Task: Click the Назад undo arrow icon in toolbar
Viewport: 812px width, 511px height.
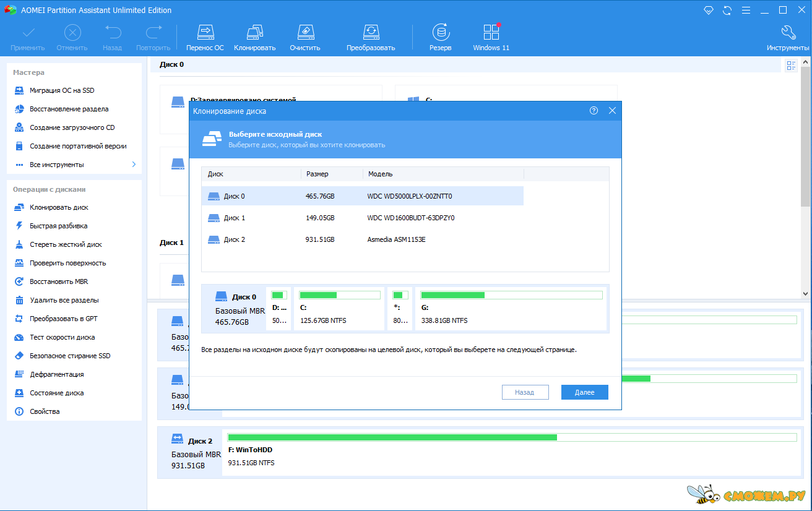Action: (113, 33)
